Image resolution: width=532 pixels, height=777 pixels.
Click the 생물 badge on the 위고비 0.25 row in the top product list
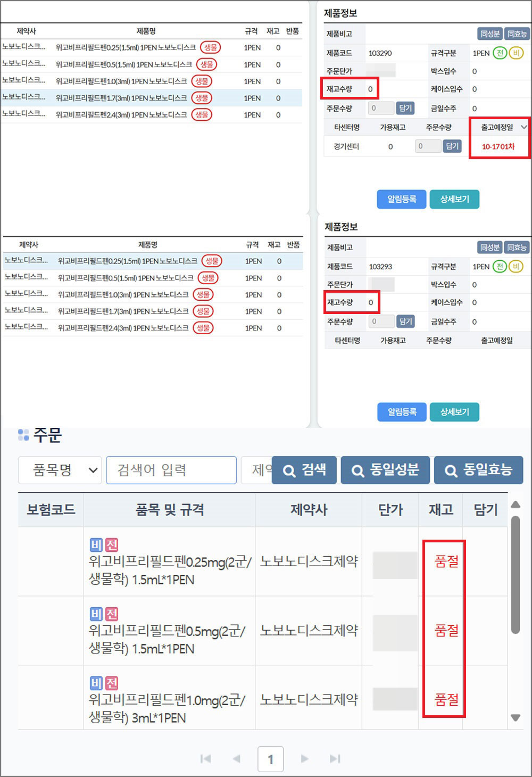pyautogui.click(x=211, y=47)
